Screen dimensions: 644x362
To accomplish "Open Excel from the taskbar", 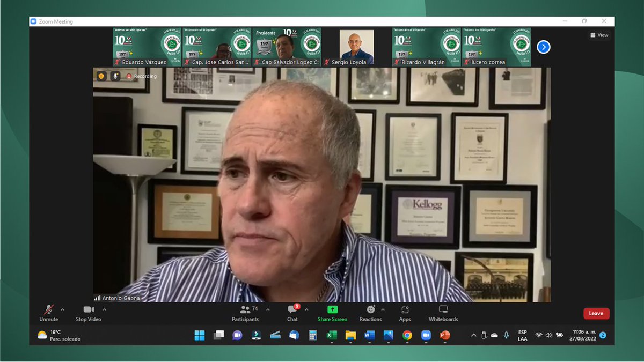I will pyautogui.click(x=332, y=335).
